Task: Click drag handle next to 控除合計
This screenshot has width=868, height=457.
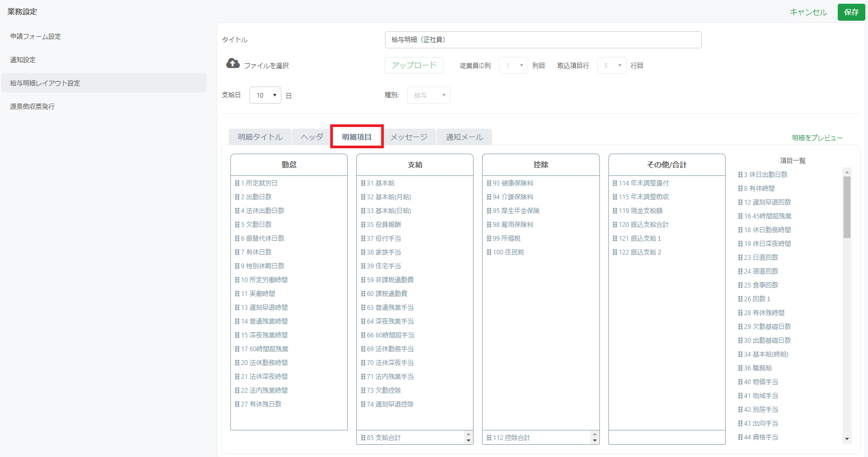Action: [x=489, y=438]
